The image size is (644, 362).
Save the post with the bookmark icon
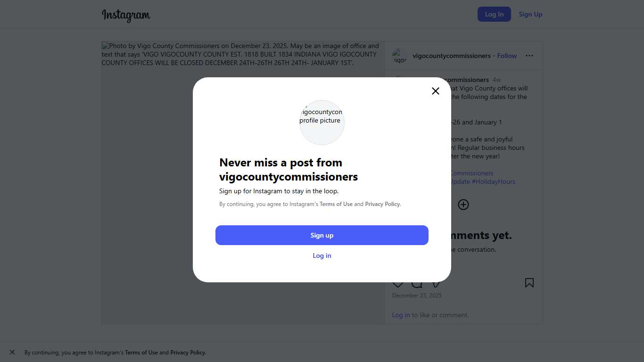click(x=529, y=283)
